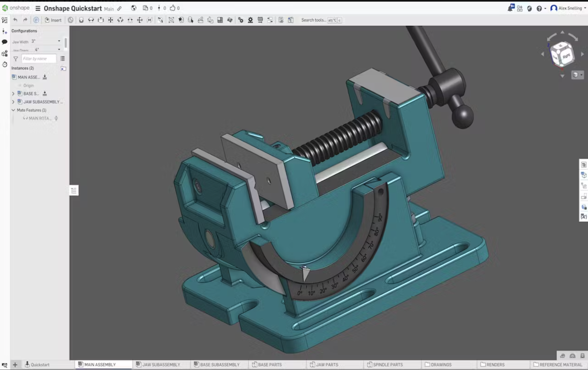The width and height of the screenshot is (588, 370).
Task: Click the fixed icon beside BASE S...
Action: [x=45, y=93]
